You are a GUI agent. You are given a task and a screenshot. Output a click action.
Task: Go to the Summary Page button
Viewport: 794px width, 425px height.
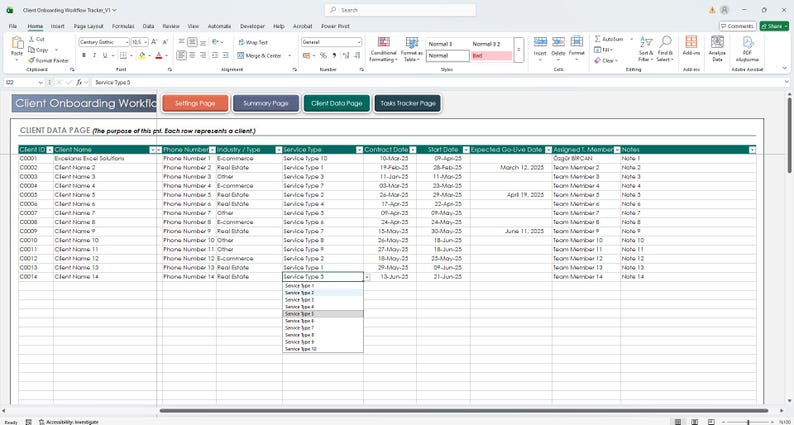(x=266, y=103)
